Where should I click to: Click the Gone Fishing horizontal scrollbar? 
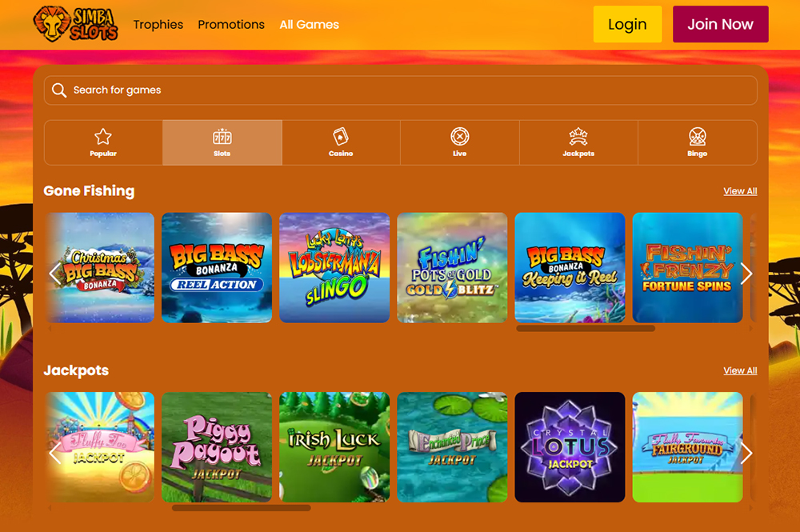tap(586, 328)
